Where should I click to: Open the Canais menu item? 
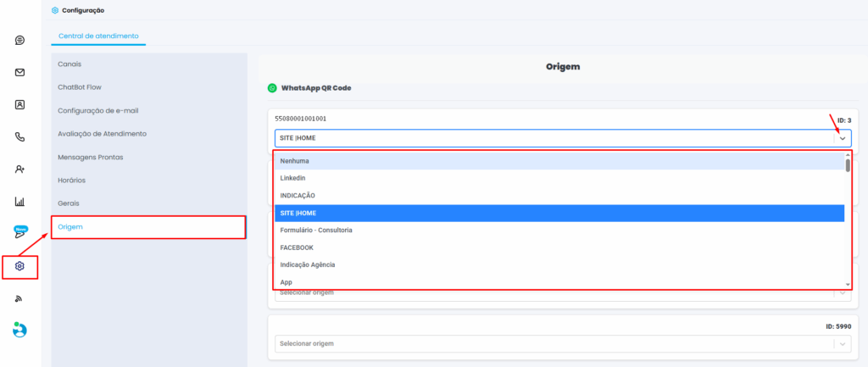(x=70, y=64)
